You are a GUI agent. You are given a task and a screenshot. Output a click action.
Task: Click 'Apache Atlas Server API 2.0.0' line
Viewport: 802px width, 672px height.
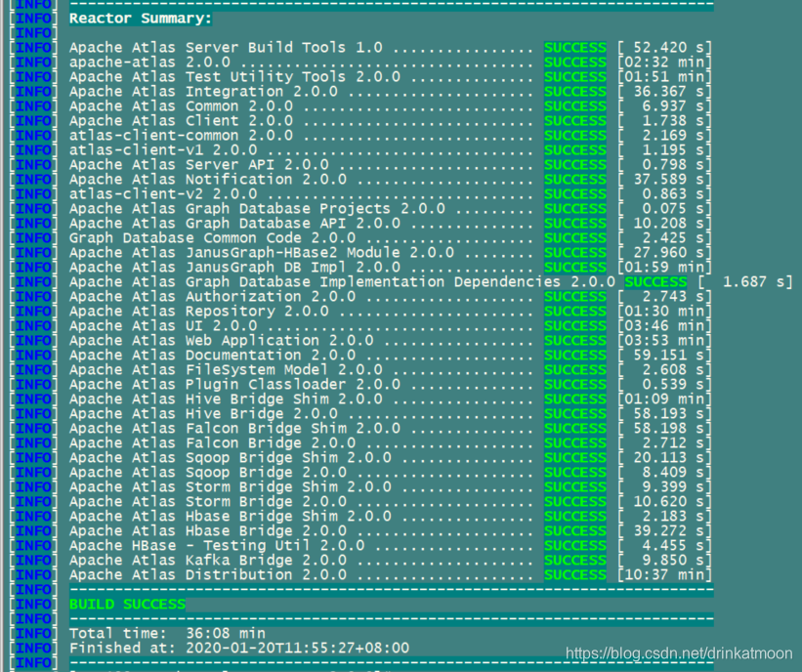(x=199, y=165)
